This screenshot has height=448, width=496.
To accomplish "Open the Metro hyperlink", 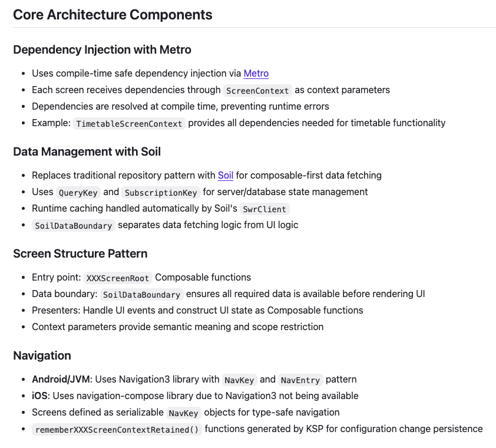I will click(256, 74).
